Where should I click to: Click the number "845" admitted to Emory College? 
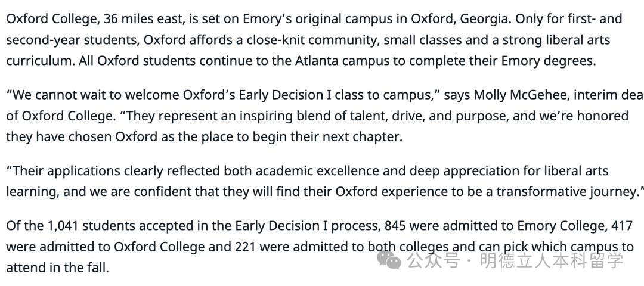[397, 226]
